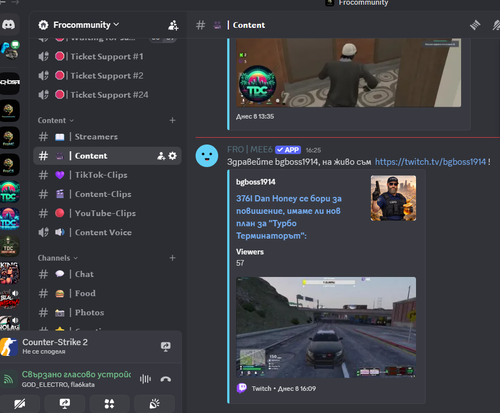Open the TikTok-Clips channel
The width and height of the screenshot is (500, 413).
pyautogui.click(x=107, y=175)
